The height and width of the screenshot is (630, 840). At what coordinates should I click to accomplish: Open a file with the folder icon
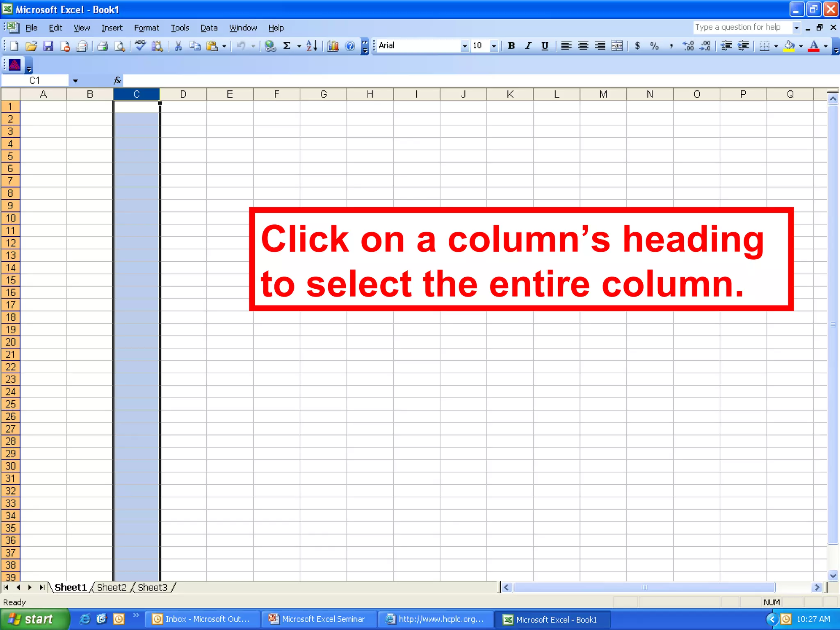tap(31, 46)
